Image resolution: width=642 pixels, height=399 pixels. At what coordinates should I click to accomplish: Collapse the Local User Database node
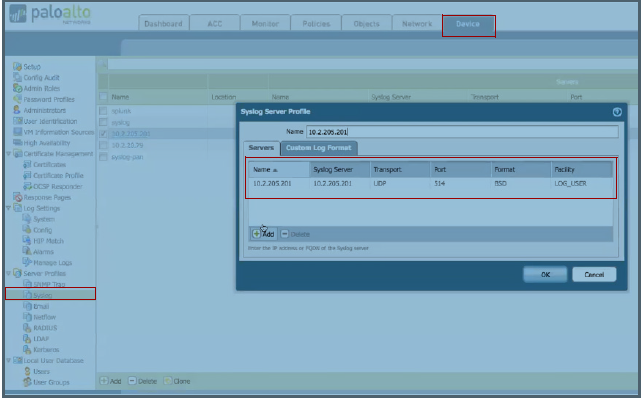pos(9,361)
